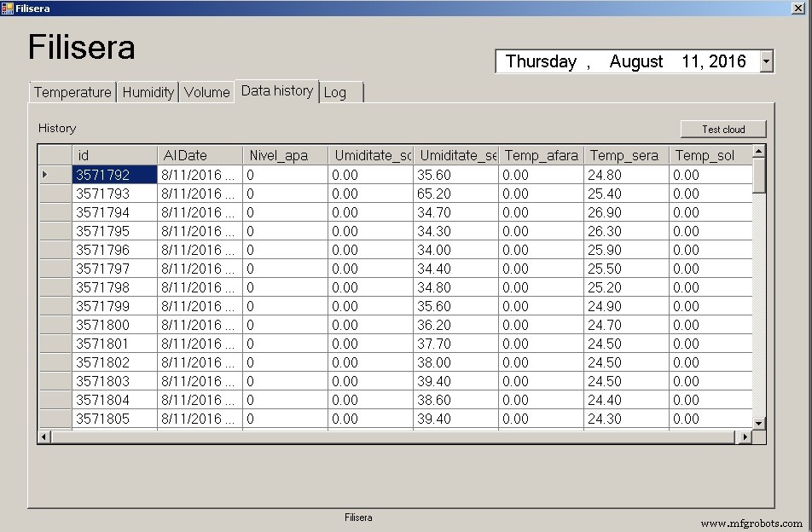Viewport: 812px width, 532px height.
Task: Close the Filisera window
Action: pos(801,8)
